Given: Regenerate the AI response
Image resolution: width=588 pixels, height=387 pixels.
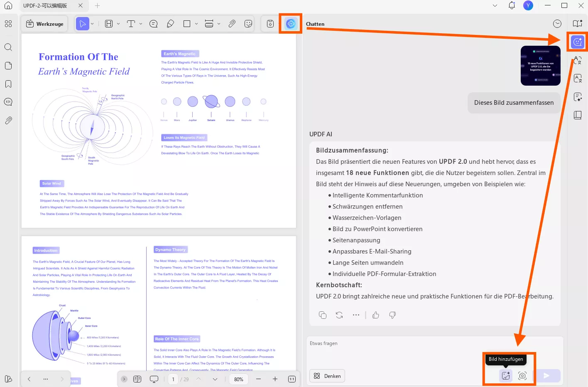Looking at the screenshot, I should pyautogui.click(x=339, y=315).
